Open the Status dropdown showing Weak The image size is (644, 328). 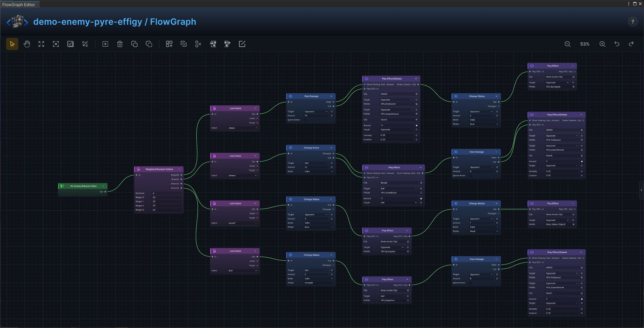click(x=484, y=231)
